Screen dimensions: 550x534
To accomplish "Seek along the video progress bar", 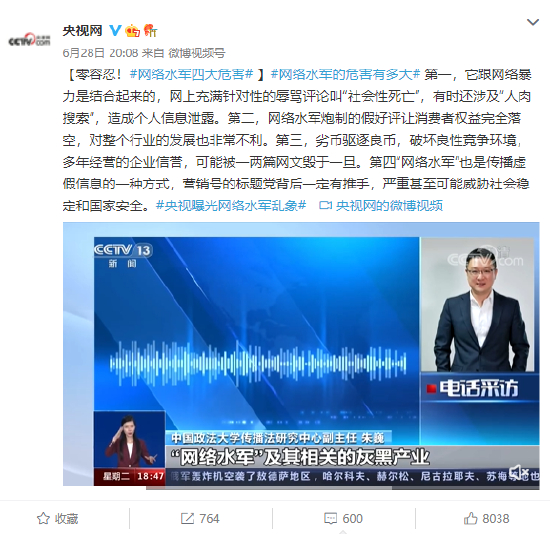I will pos(343,488).
